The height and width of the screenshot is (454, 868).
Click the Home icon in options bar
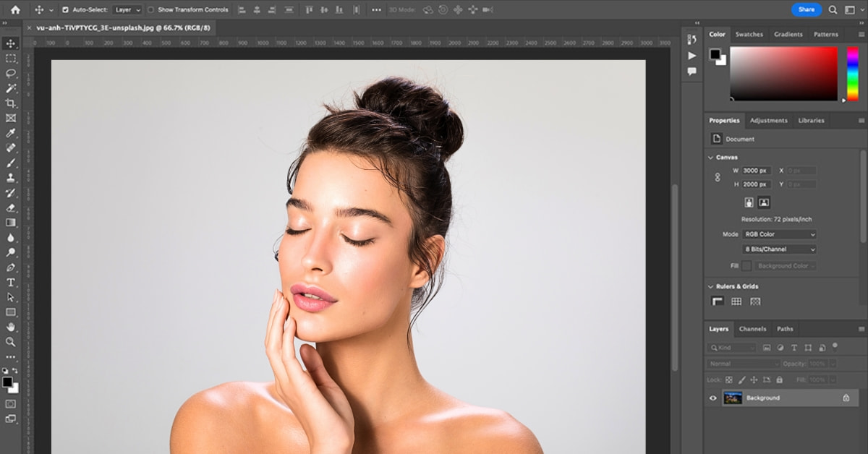15,10
